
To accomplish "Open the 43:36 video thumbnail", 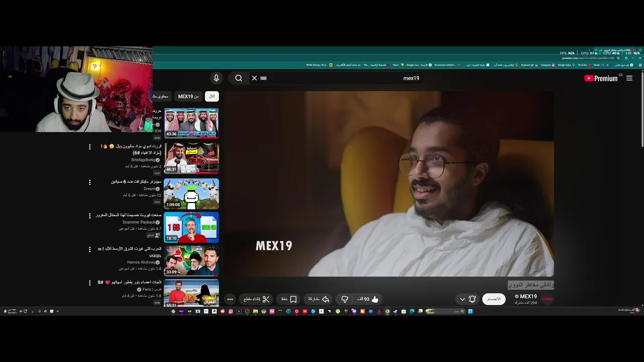I will [191, 123].
